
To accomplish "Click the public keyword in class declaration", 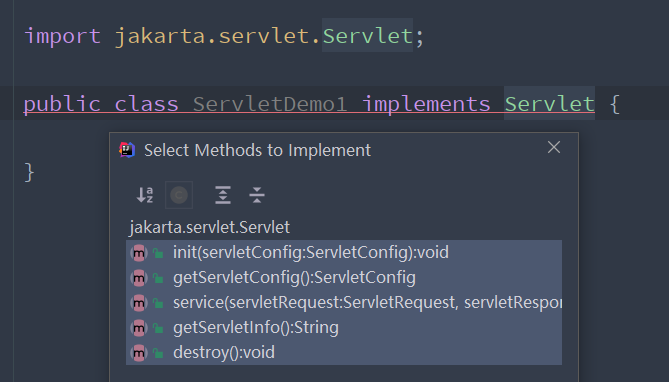I will [62, 104].
